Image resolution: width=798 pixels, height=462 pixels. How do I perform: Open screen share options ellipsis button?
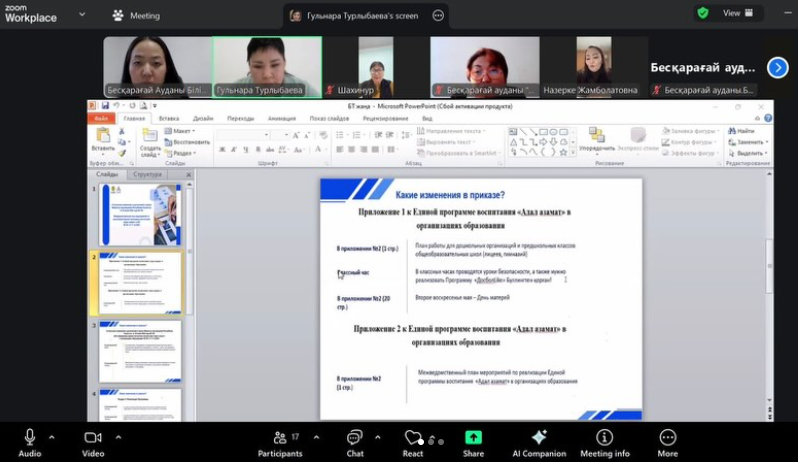(x=438, y=16)
